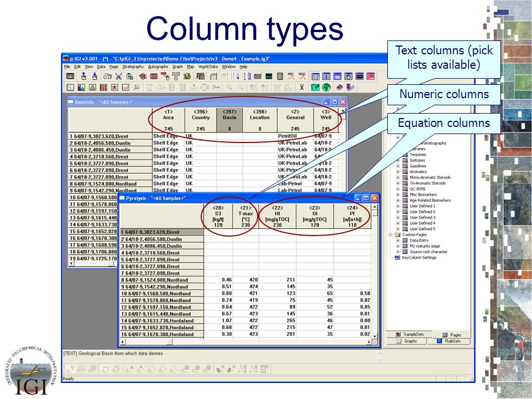Image resolution: width=532 pixels, height=399 pixels.
Task: Click the KeyColumn Settings label
Action: coord(419,258)
